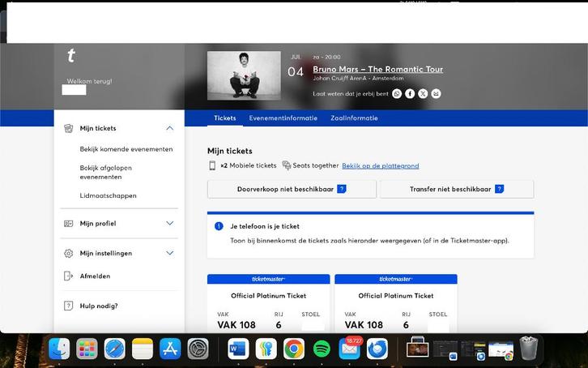
Task: Switch to the Zaalinformatie tab
Action: 354,118
